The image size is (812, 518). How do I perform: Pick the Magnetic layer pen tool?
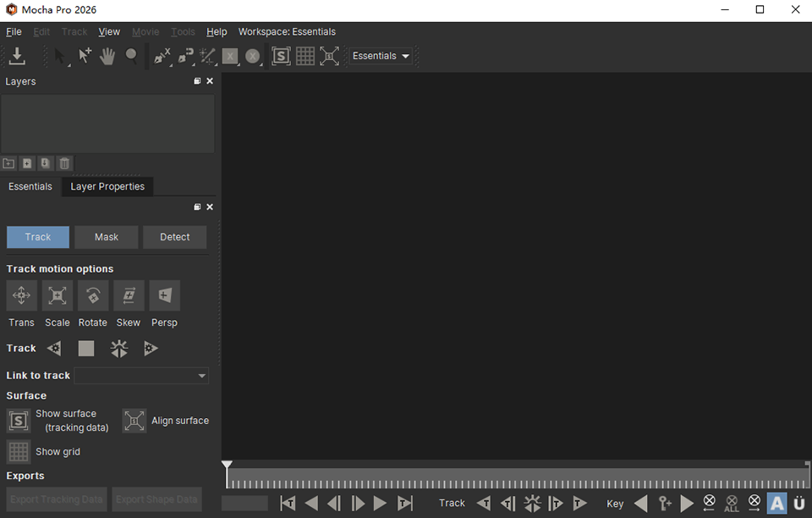[x=185, y=56]
